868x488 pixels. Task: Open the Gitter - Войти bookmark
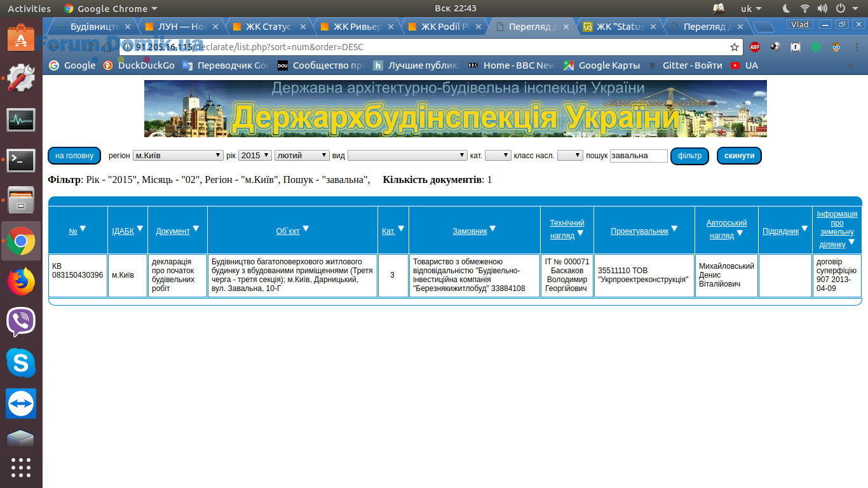685,65
